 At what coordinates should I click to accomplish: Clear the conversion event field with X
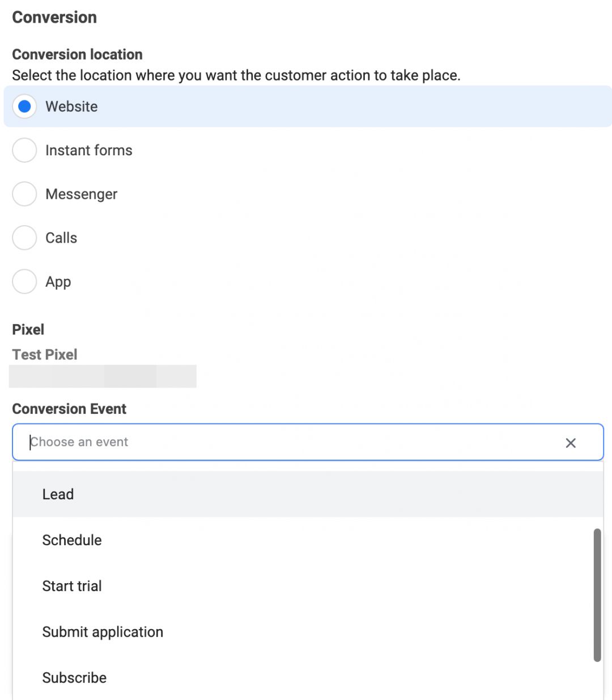pos(571,443)
